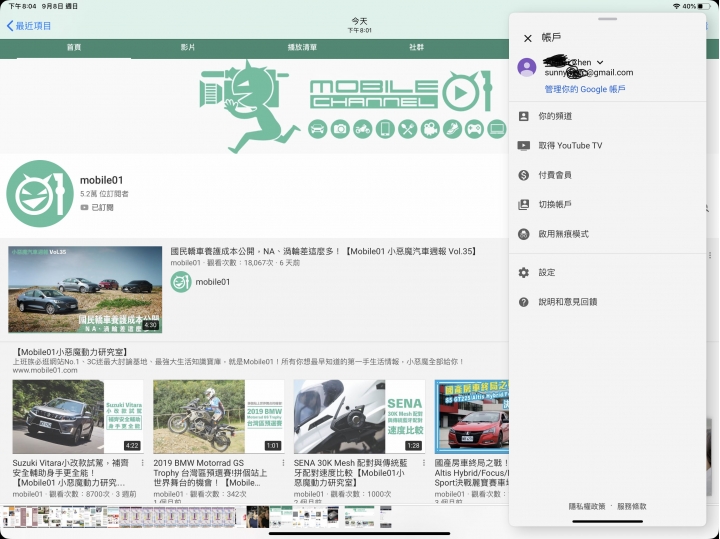720x539 pixels.
Task: Play the SENA 30K Mesh video thumbnail
Action: (x=359, y=416)
